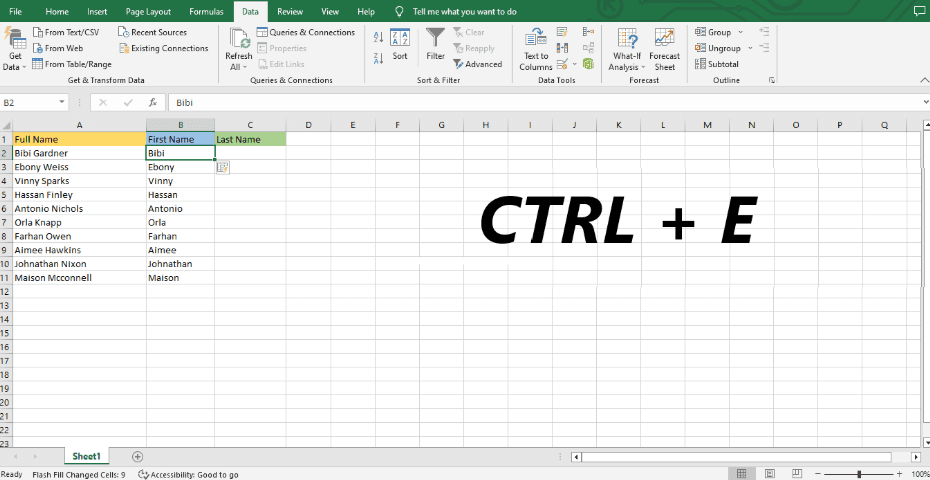Open Existing Connections
The image size is (930, 480).
163,48
